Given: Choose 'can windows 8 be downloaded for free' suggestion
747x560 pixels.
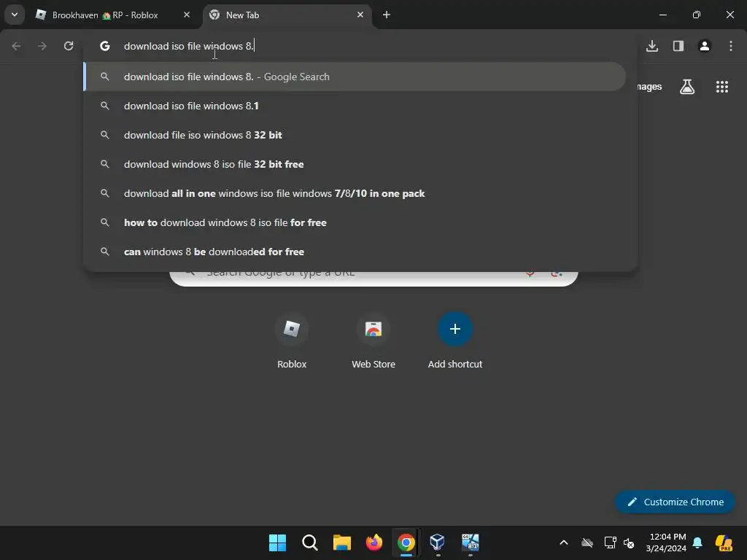Looking at the screenshot, I should pos(355,252).
